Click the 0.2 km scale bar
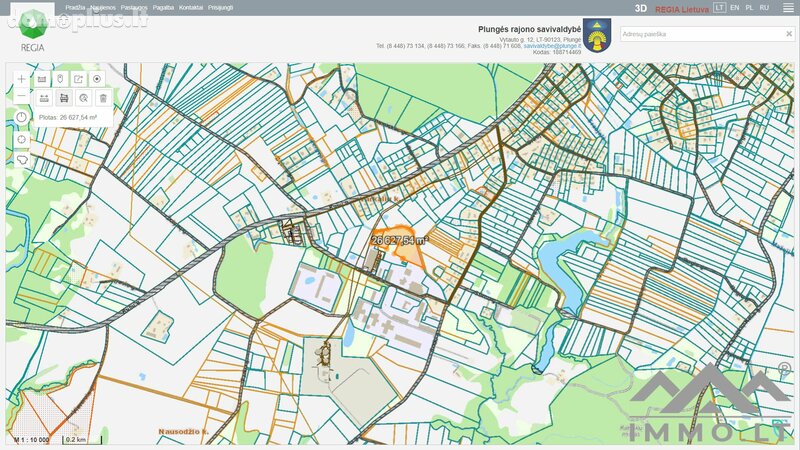 [82, 440]
